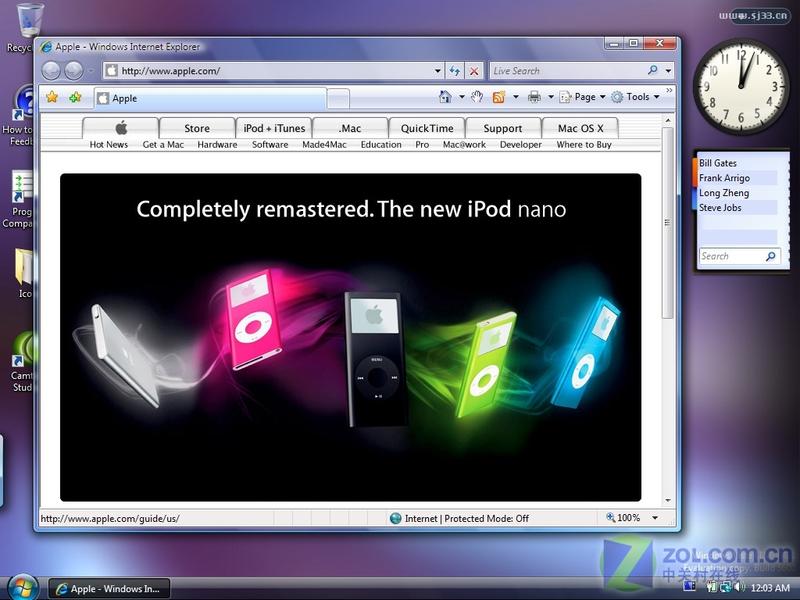
Task: Click the Internet Protected Mode status globe
Action: (x=395, y=518)
